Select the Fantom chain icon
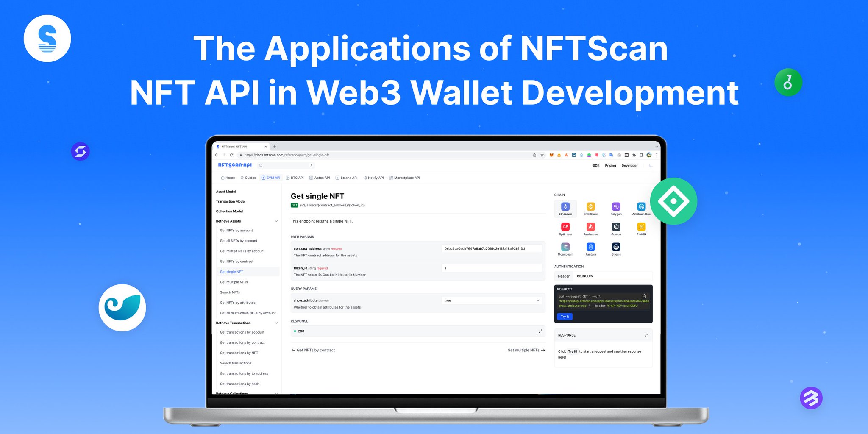Viewport: 868px width, 434px height. click(x=591, y=247)
